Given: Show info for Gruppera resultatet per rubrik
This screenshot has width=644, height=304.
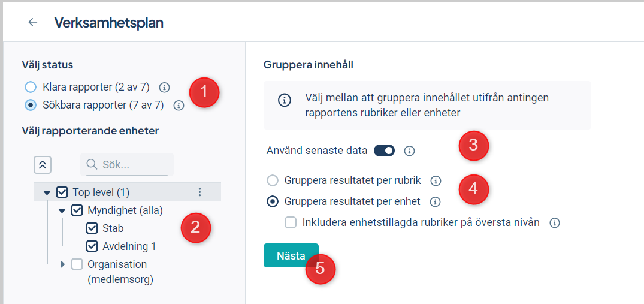Looking at the screenshot, I should point(436,180).
